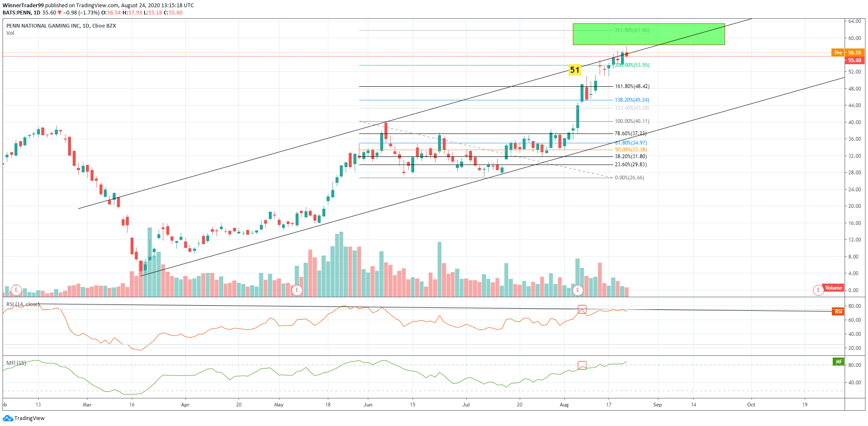This screenshot has height=426, width=868.
Task: Click the 40.00 price axis label
Action: point(854,122)
